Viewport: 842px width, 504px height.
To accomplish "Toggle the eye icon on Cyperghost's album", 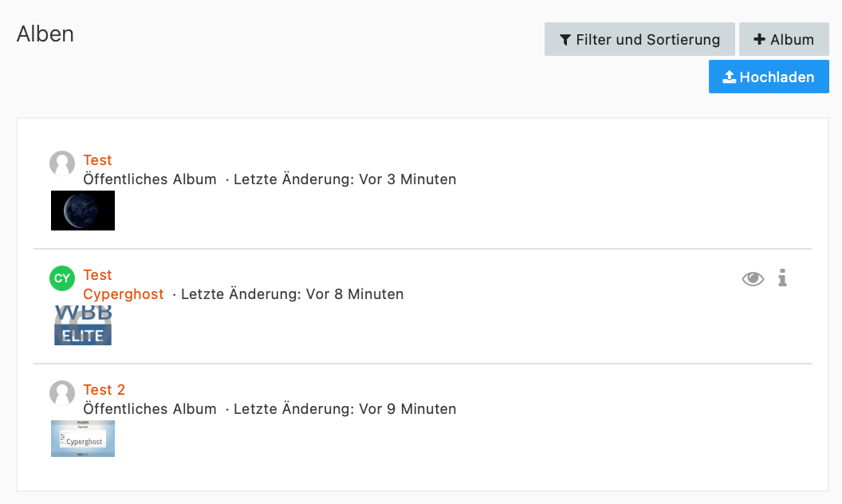I will (753, 278).
